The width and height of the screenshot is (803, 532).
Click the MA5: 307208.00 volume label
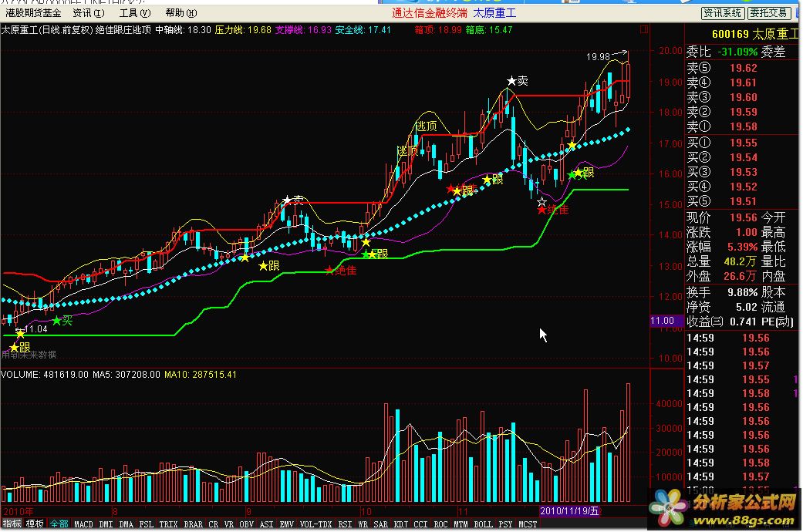click(x=127, y=375)
